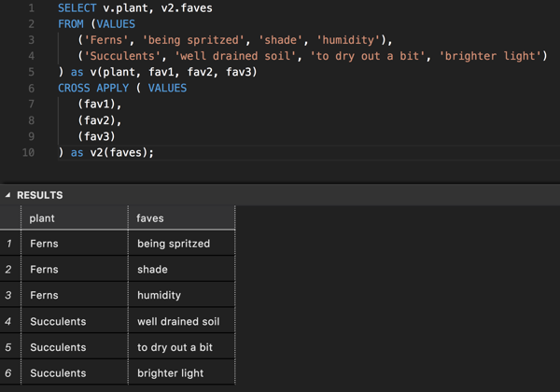The image size is (560, 392).
Task: Click the 'to dry out a bit' cell
Action: pos(175,347)
